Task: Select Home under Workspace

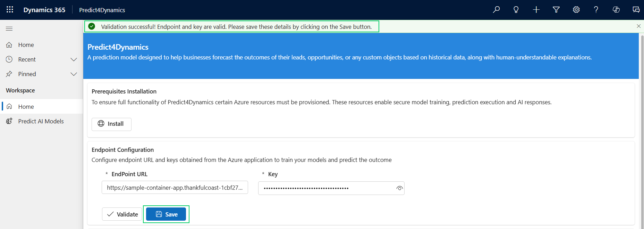Action: click(26, 107)
